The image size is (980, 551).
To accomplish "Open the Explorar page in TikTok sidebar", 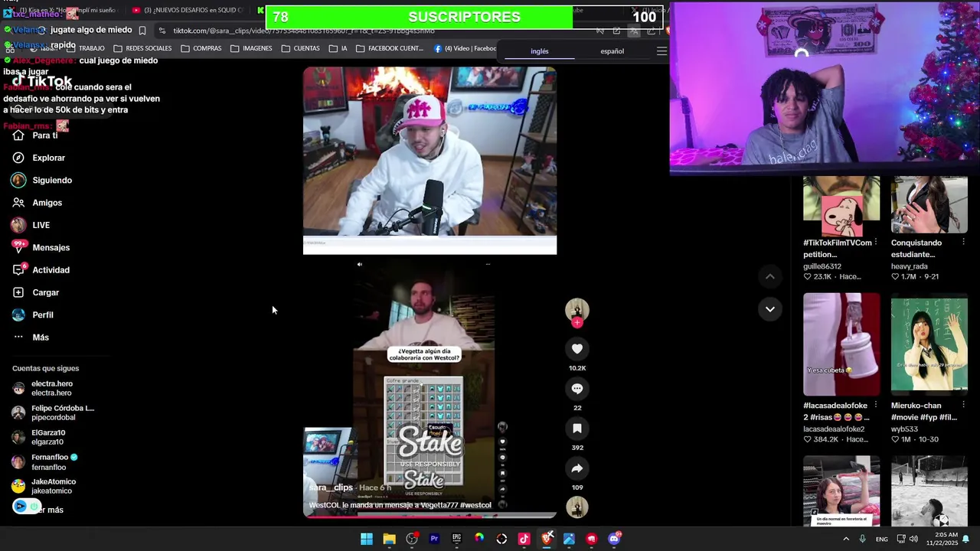I will point(38,158).
